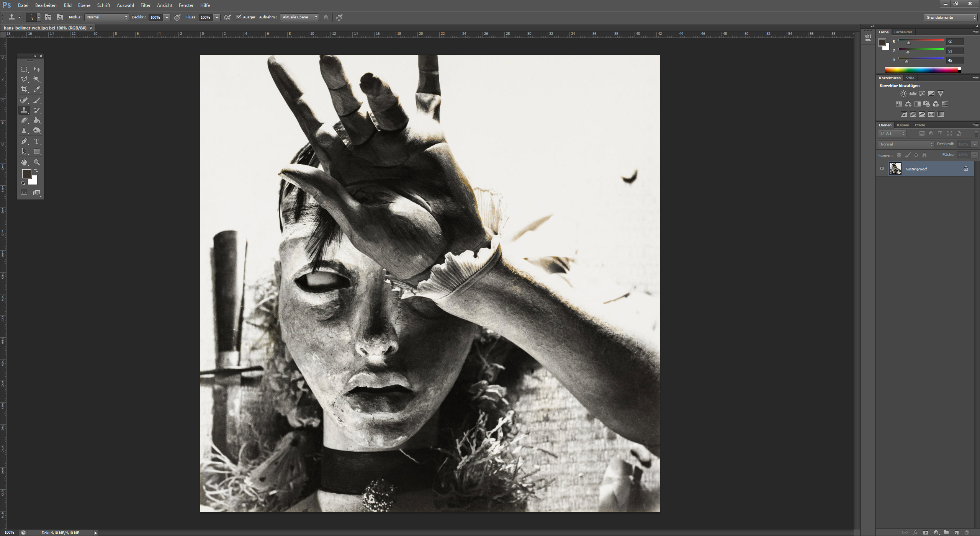The image size is (980, 536).
Task: Select the Path Selection arrow tool
Action: 24,152
